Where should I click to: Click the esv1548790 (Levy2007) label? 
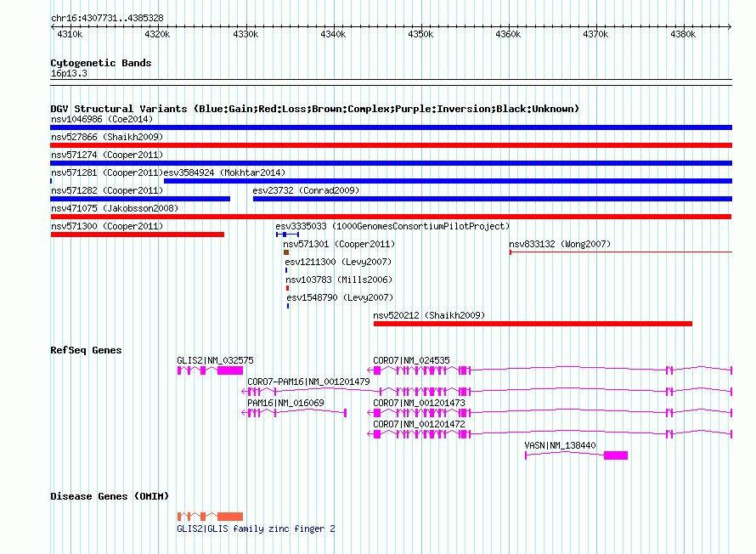340,297
